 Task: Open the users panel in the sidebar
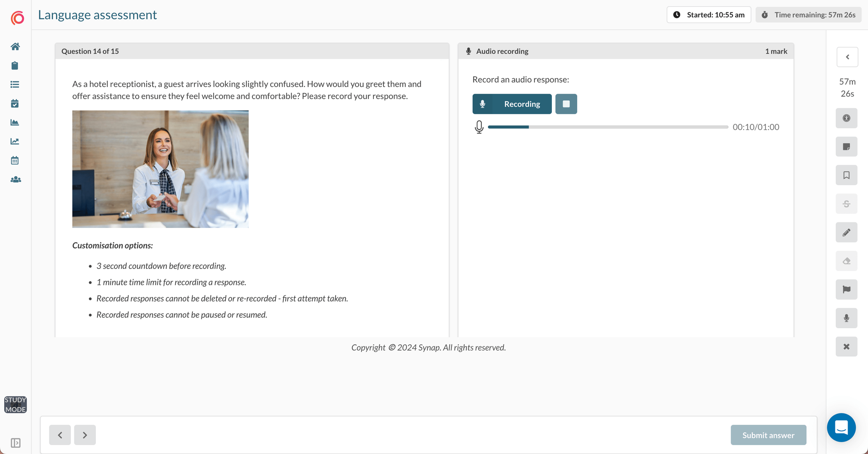[x=15, y=179]
